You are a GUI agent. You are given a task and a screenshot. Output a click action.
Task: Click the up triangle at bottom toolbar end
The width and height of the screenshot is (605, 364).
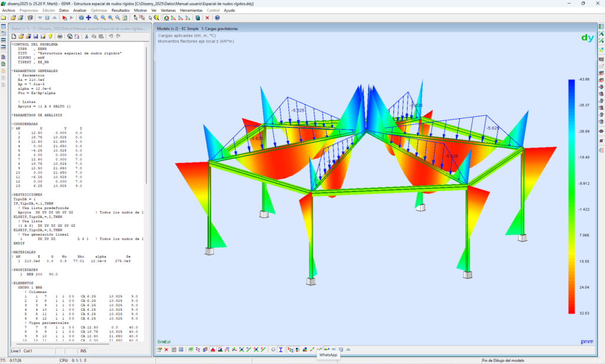coord(348,350)
